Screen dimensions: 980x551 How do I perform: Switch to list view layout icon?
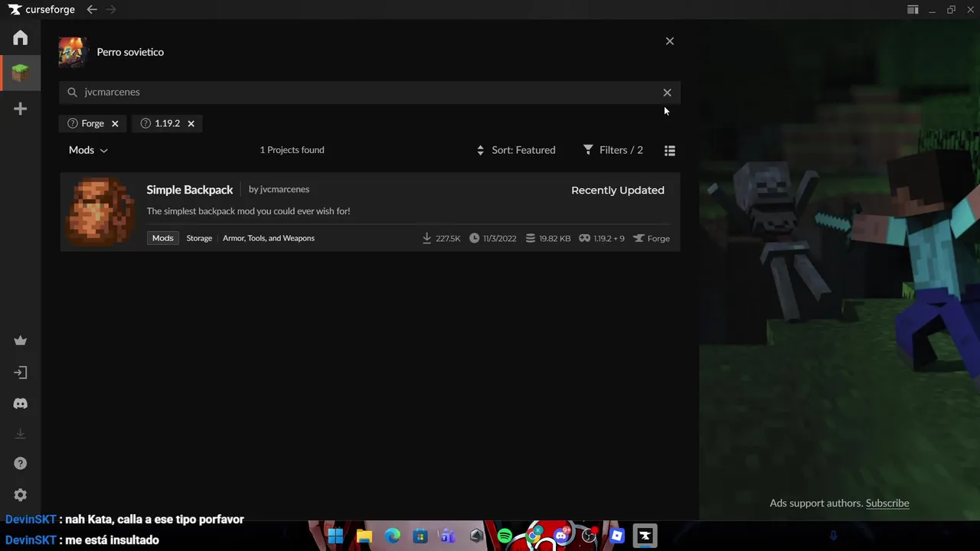click(x=670, y=151)
